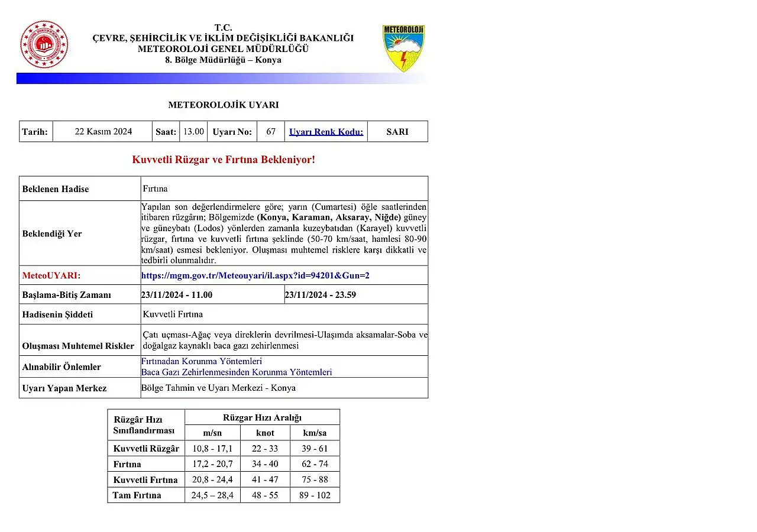Open the mgm.gov.tr Meteouyari URL

pos(255,275)
